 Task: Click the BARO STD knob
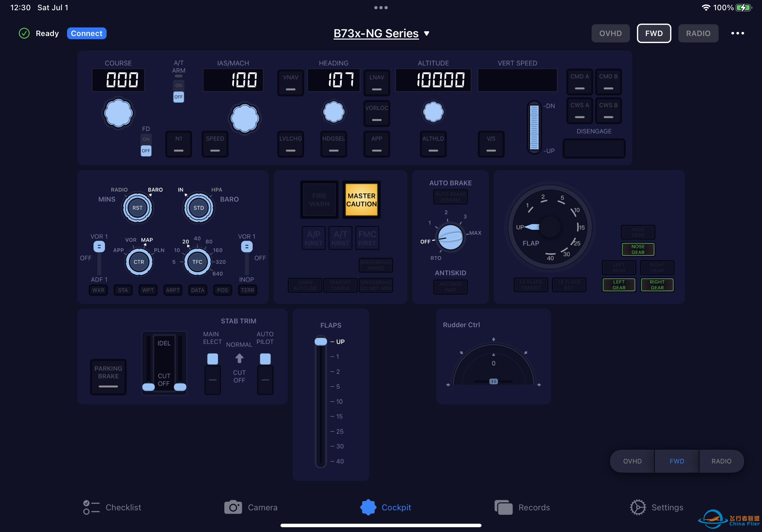198,208
